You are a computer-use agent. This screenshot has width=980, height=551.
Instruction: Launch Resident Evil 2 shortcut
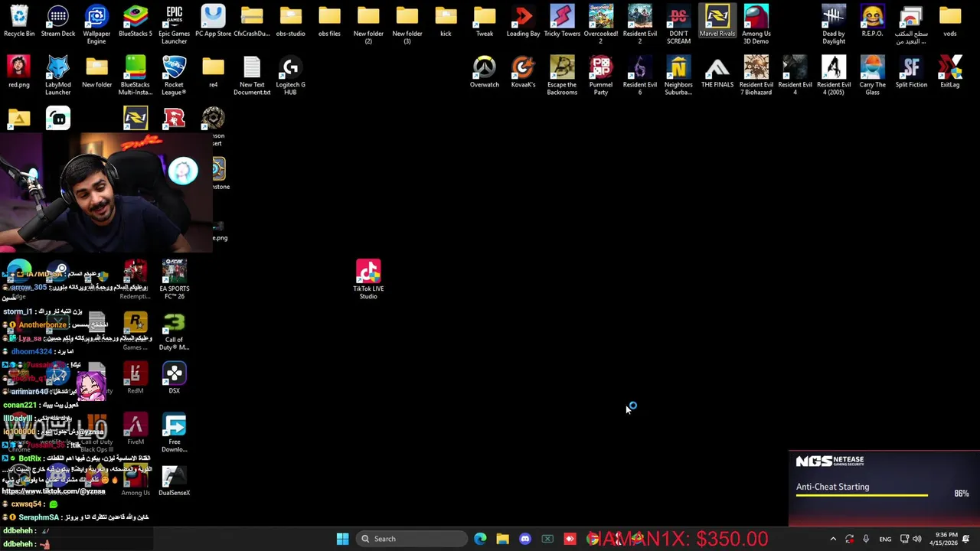click(x=640, y=24)
